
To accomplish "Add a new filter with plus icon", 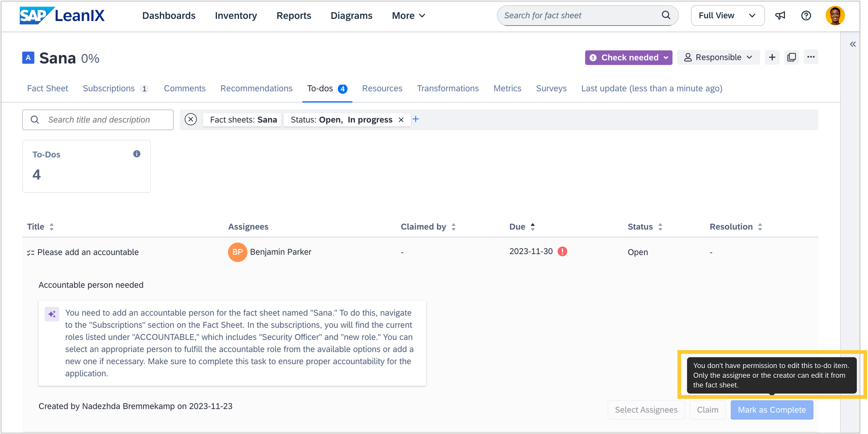I will (416, 119).
